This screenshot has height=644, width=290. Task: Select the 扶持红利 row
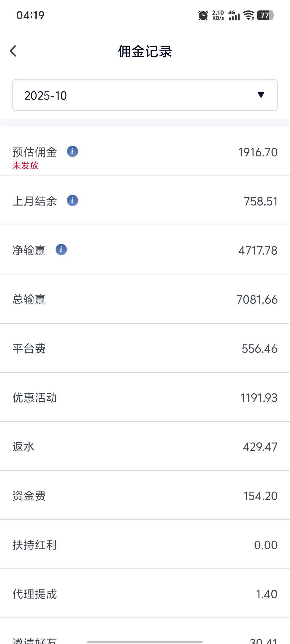coord(145,545)
